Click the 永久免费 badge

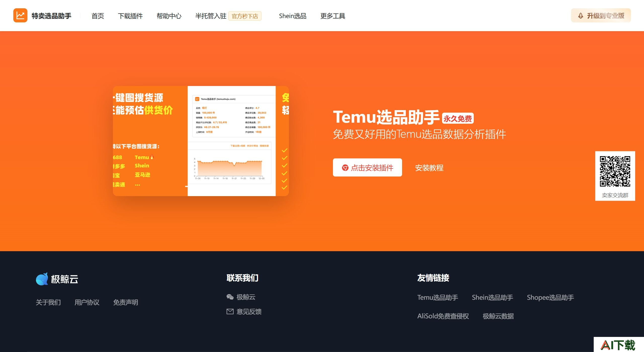pos(458,118)
